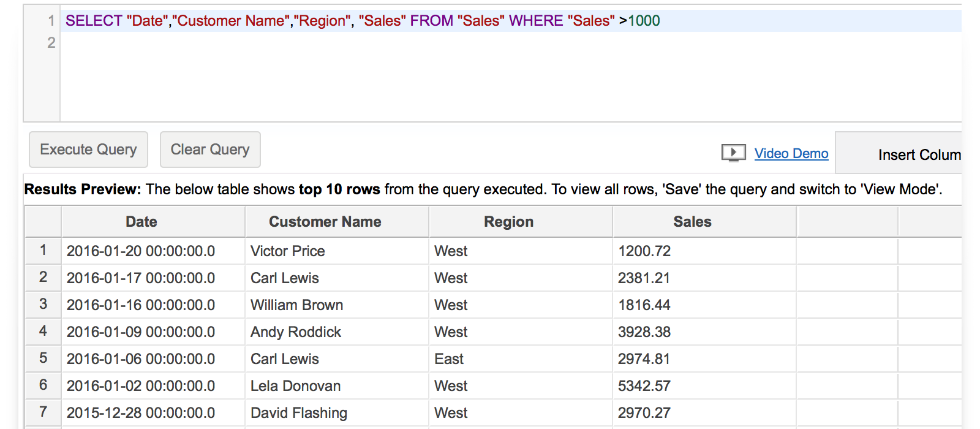Select the Customer Name column header
The image size is (980, 429).
(x=325, y=222)
